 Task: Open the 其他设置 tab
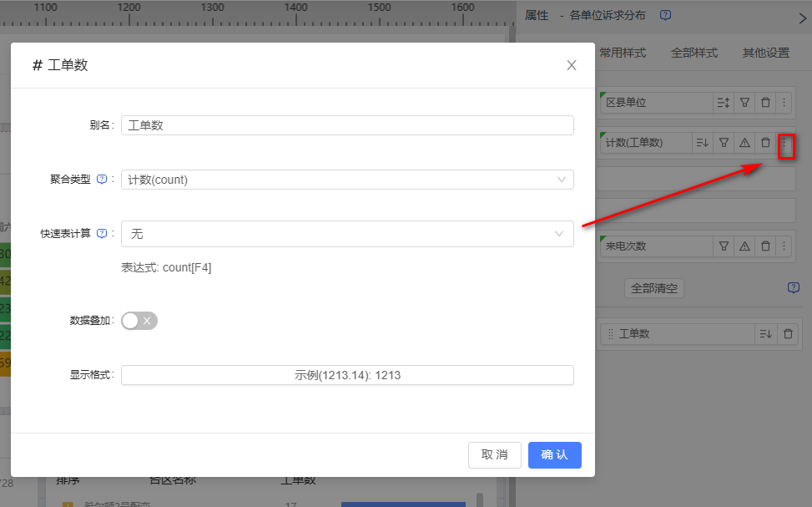(x=765, y=53)
